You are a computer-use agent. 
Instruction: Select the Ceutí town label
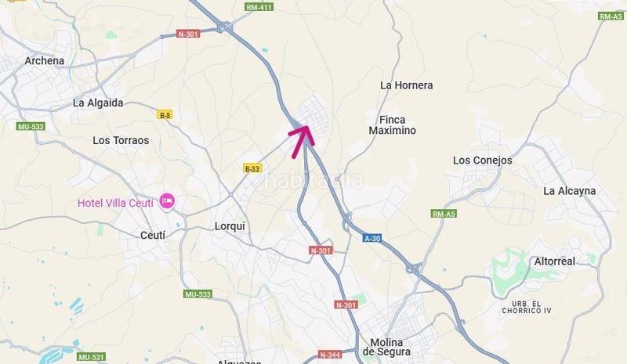(153, 236)
